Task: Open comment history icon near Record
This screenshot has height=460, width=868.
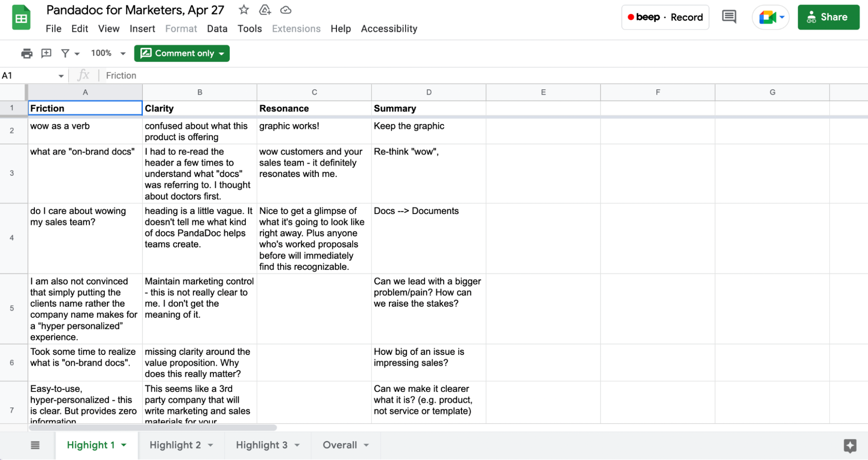Action: 729,16
